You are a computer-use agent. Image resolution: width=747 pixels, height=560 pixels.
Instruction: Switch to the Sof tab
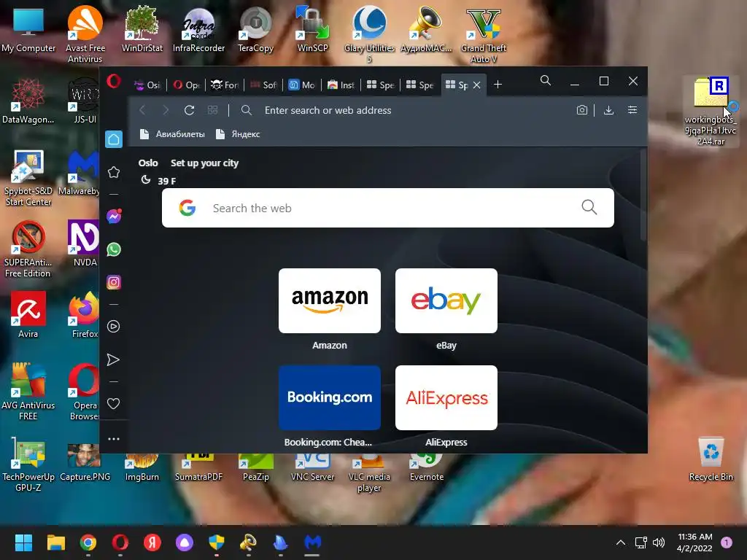263,85
